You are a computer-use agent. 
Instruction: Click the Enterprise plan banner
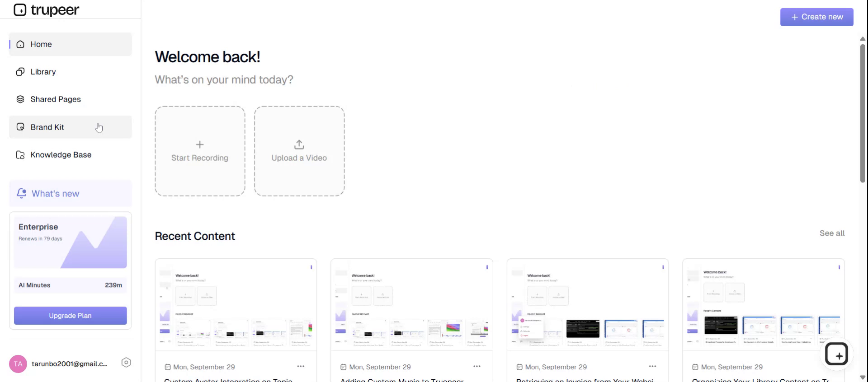click(71, 242)
